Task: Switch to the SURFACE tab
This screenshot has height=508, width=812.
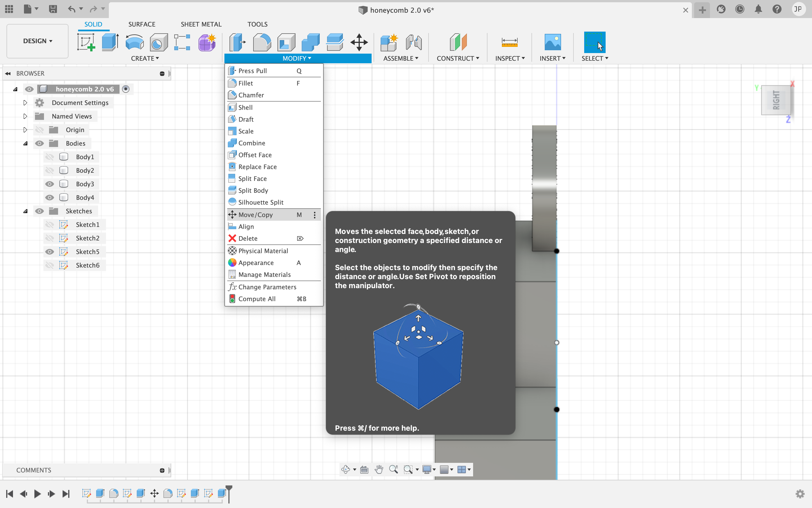Action: 142,24
